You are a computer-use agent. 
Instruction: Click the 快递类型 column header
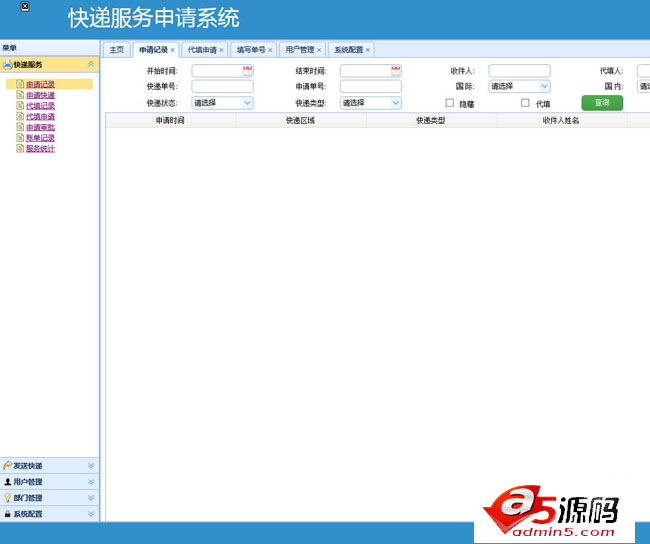[x=431, y=121]
